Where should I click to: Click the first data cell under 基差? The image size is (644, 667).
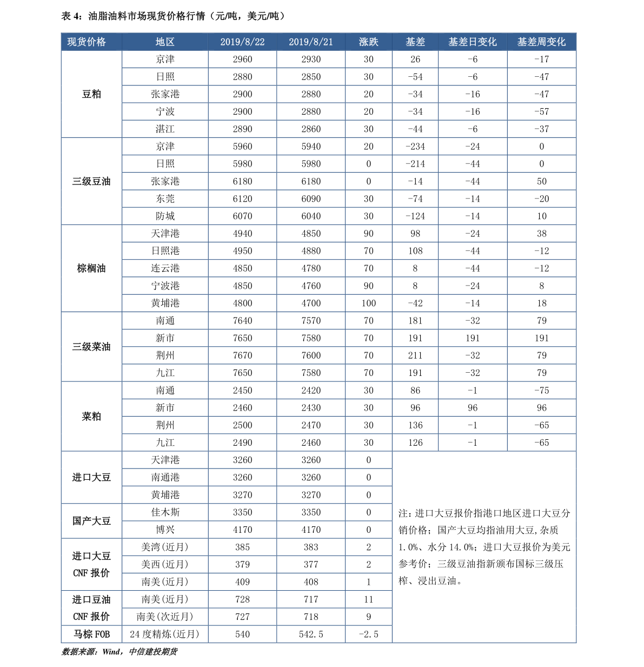[x=415, y=59]
